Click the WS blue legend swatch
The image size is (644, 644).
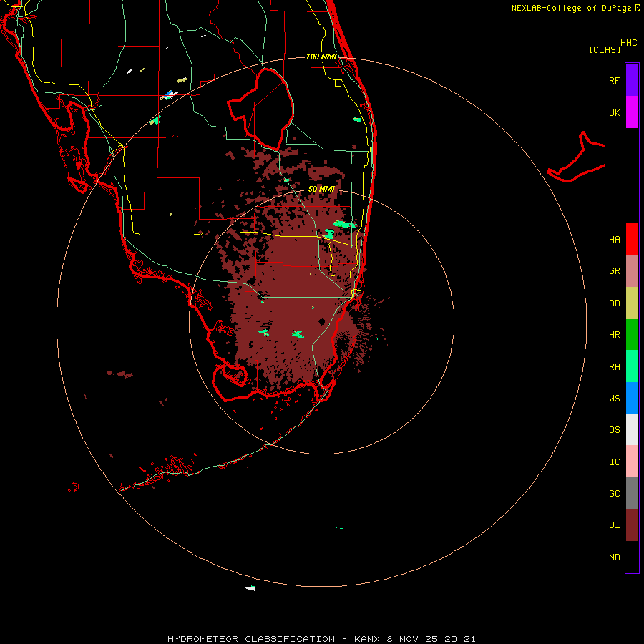pyautogui.click(x=632, y=398)
